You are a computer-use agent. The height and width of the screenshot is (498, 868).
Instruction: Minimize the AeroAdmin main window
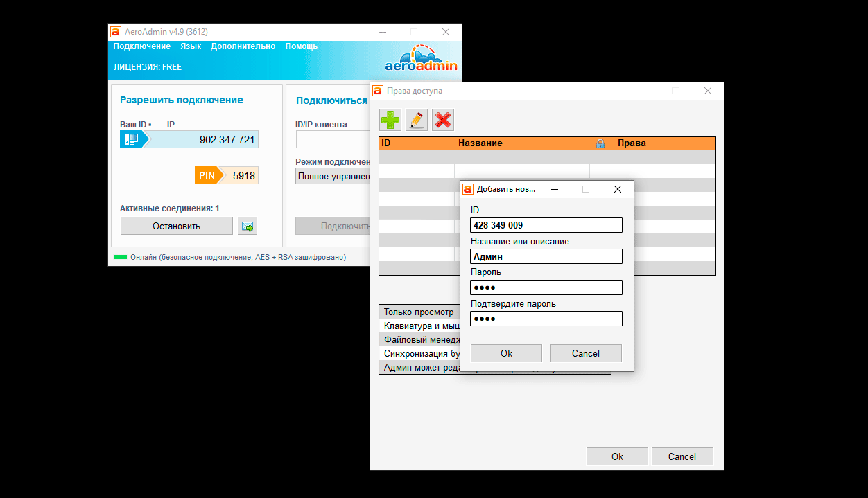pos(382,32)
